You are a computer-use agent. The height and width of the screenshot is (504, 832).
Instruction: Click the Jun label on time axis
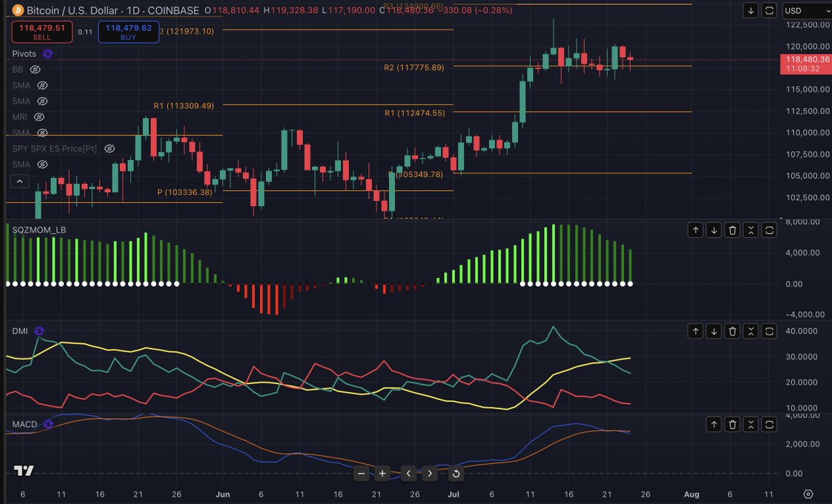[222, 494]
